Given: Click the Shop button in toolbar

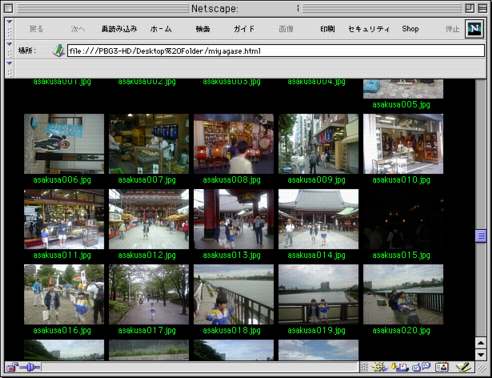Looking at the screenshot, I should [410, 29].
